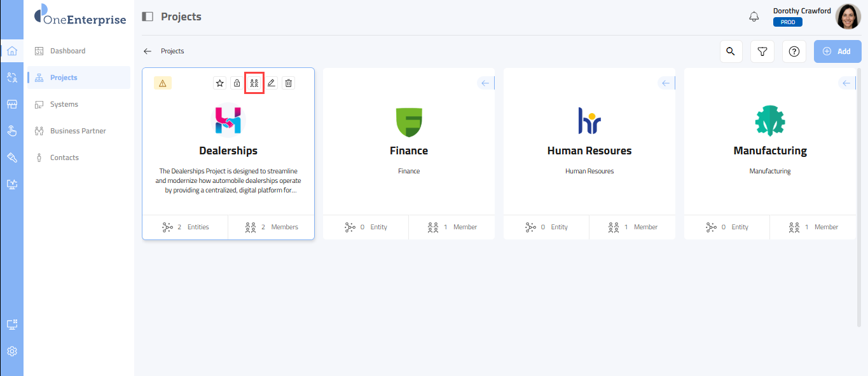
Task: Open the search magnifier icon
Action: pyautogui.click(x=731, y=51)
